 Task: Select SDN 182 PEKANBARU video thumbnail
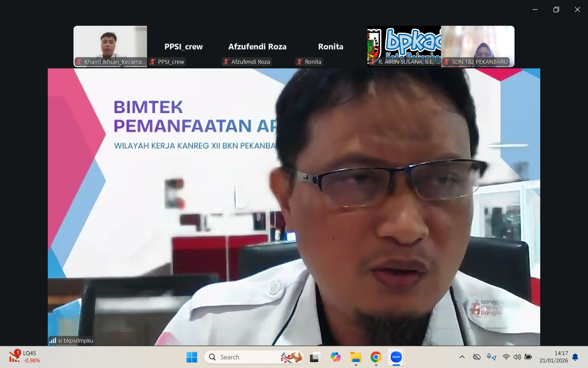pyautogui.click(x=478, y=46)
